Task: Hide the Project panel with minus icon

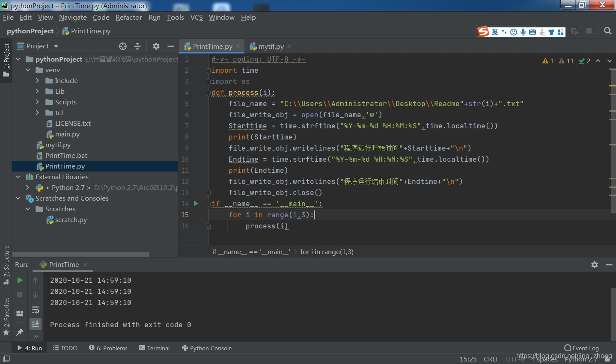Action: click(x=171, y=46)
